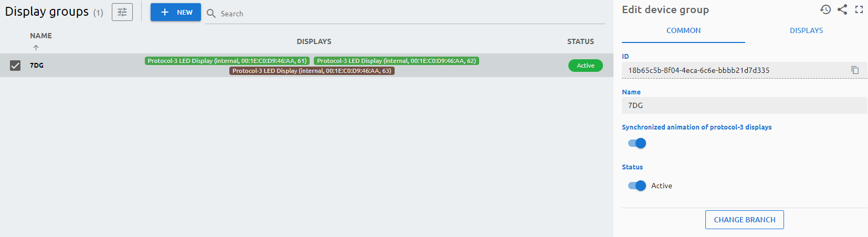The image size is (868, 237).
Task: Click the brown display tag ending 63
Action: (x=312, y=71)
